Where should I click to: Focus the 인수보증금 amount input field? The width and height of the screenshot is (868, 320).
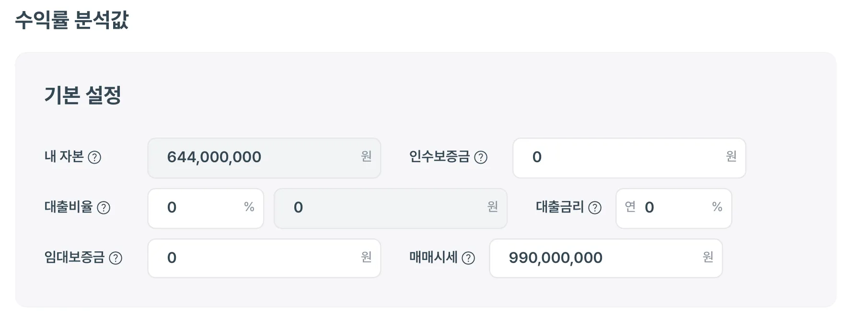(x=623, y=157)
